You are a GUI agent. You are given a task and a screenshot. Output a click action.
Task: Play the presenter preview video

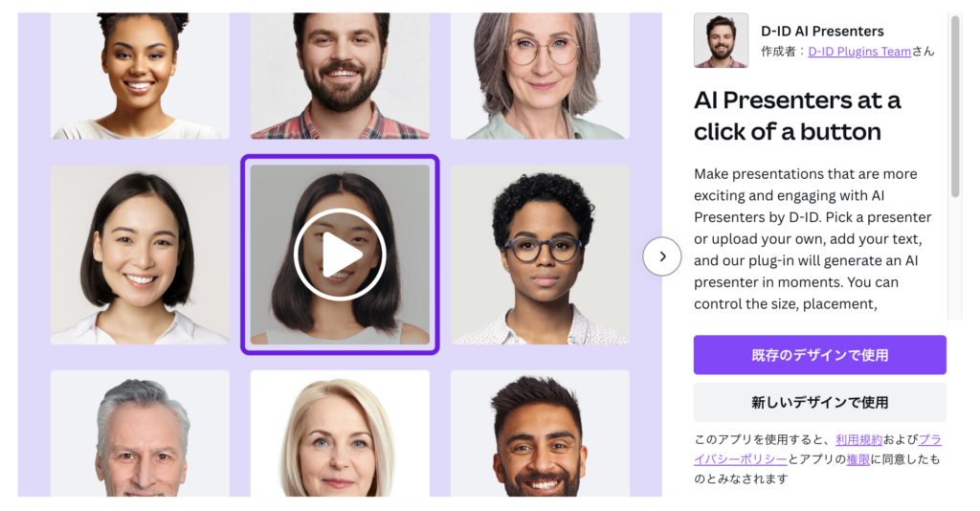(340, 255)
